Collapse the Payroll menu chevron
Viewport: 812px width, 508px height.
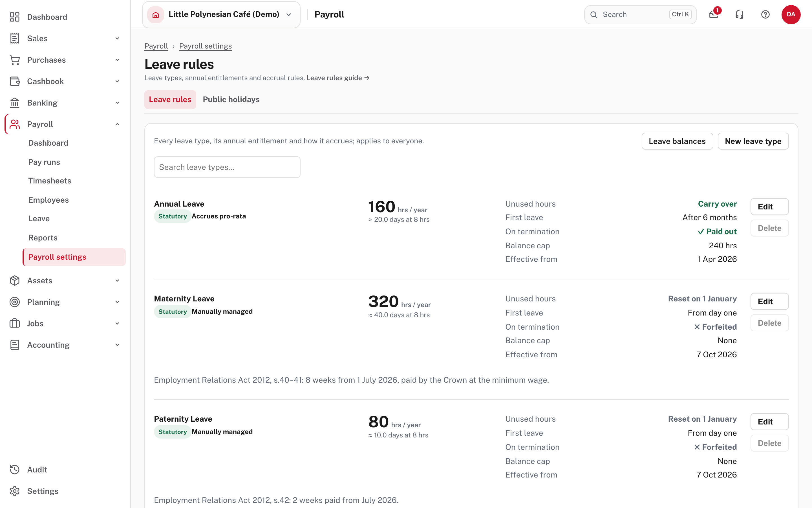click(x=117, y=124)
